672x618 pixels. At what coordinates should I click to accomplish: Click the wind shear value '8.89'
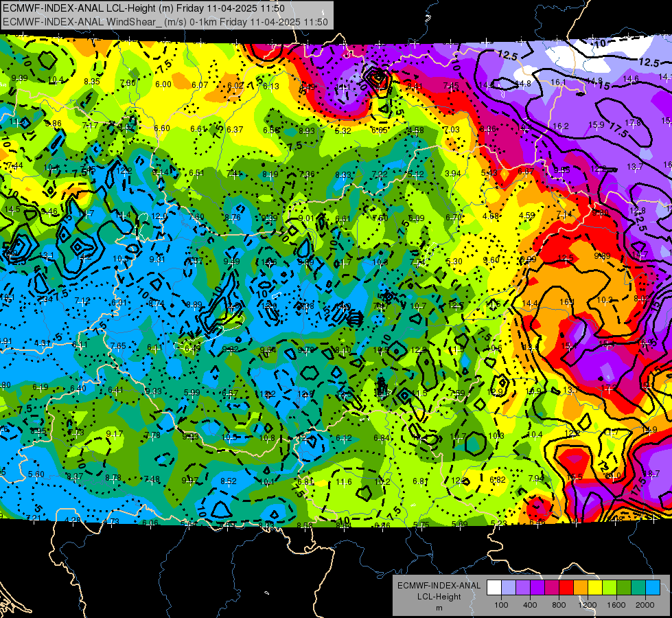(x=194, y=305)
